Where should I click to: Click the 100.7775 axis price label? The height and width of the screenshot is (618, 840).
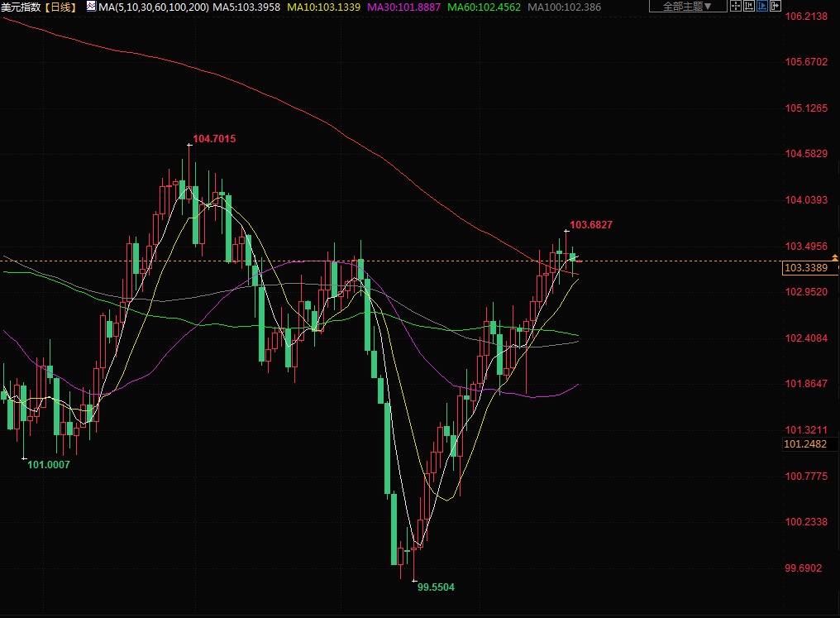pos(806,476)
